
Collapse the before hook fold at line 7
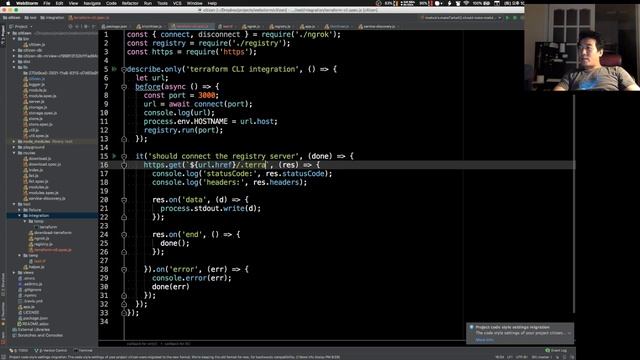(124, 87)
